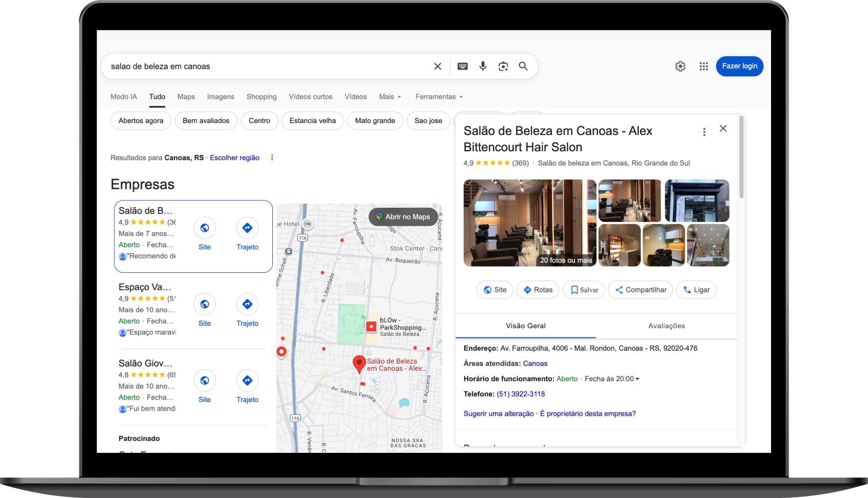The width and height of the screenshot is (868, 498).
Task: Expand opening hours dropdown arrow
Action: pyautogui.click(x=637, y=379)
